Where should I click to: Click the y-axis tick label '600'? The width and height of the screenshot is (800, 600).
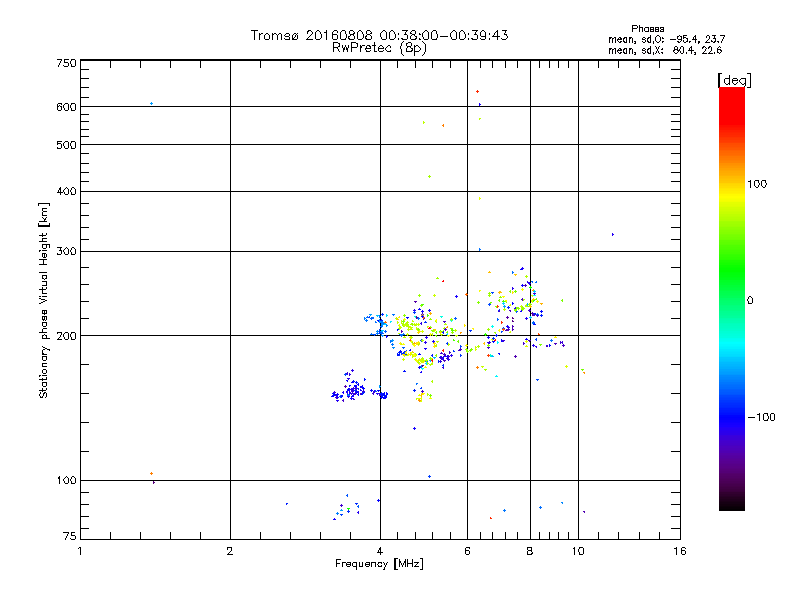click(66, 107)
